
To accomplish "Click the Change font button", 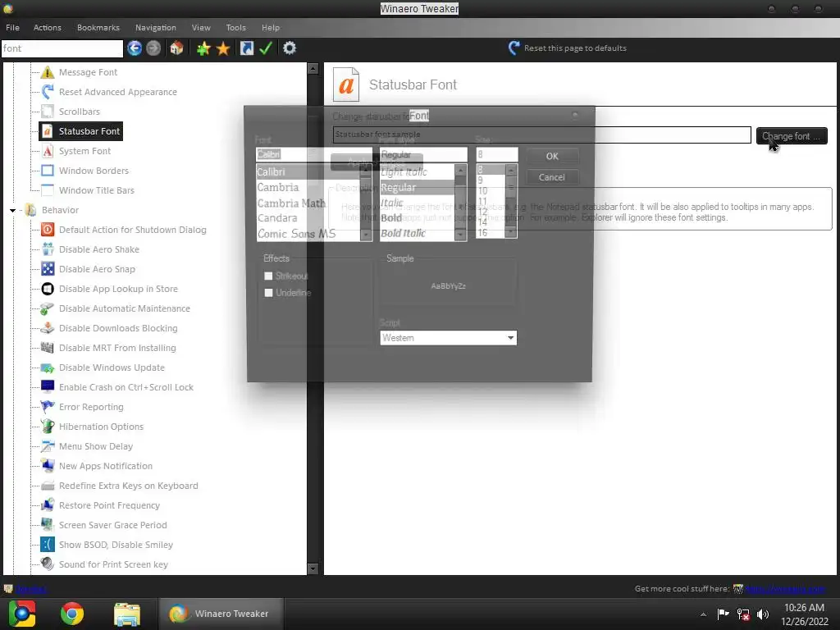I will click(792, 136).
